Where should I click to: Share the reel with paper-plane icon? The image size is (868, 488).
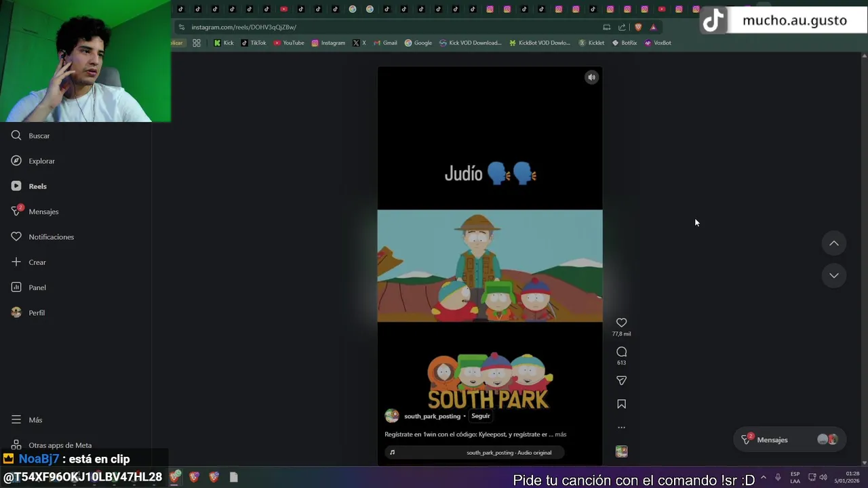pyautogui.click(x=621, y=380)
